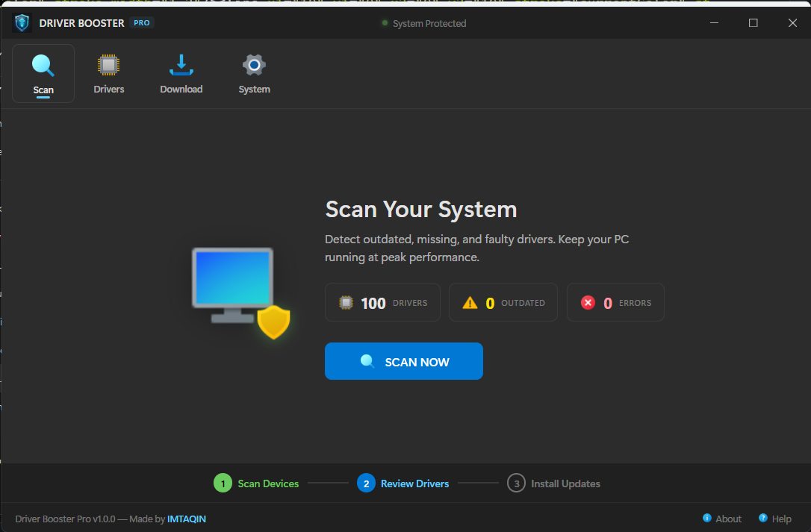
Task: Click the Install Updates step
Action: pos(554,483)
